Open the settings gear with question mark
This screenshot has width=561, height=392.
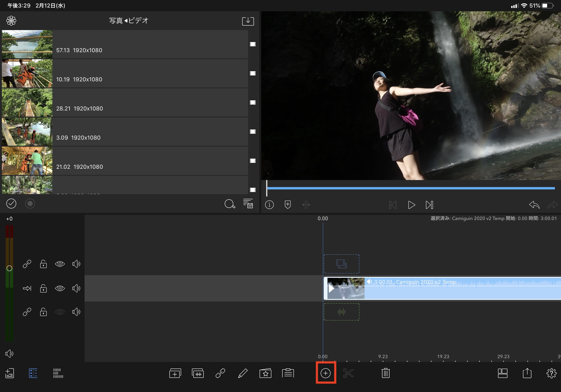point(551,373)
